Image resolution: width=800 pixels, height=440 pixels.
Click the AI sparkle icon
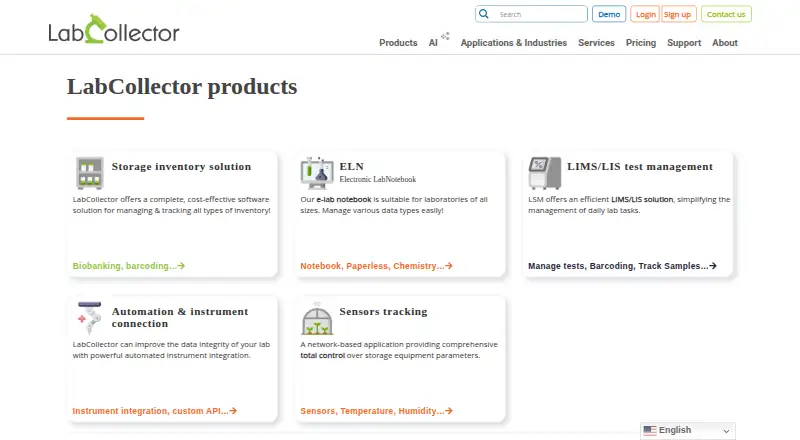click(x=445, y=36)
